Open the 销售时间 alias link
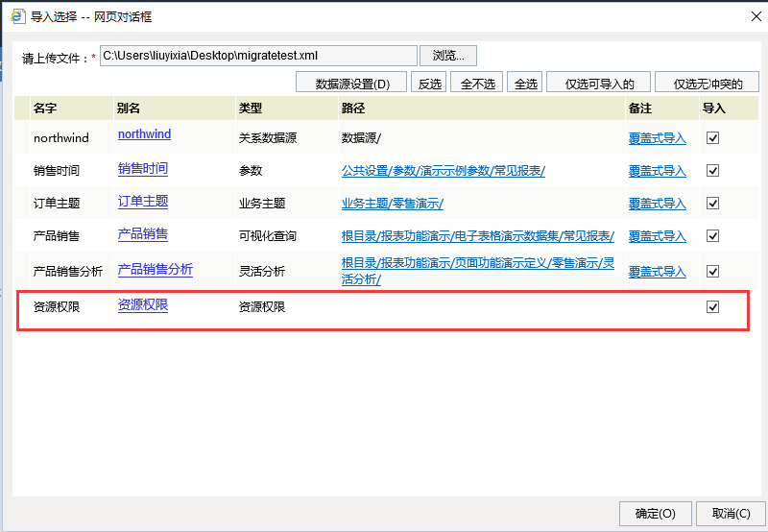 (143, 168)
